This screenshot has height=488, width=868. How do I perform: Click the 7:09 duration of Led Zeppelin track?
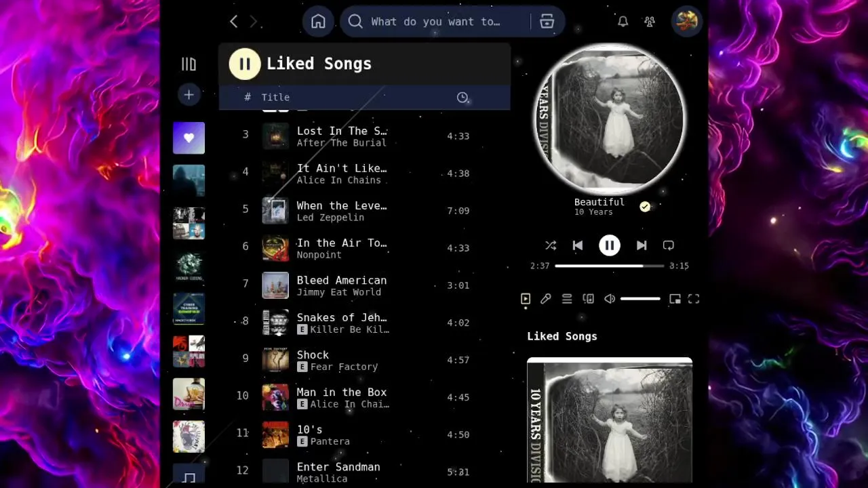[x=458, y=211]
